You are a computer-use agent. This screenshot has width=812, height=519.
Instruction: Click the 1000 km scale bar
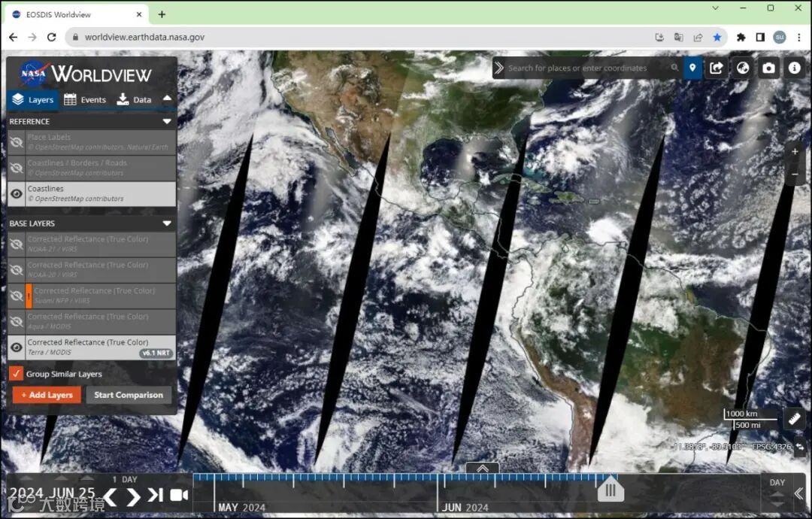pos(750,414)
